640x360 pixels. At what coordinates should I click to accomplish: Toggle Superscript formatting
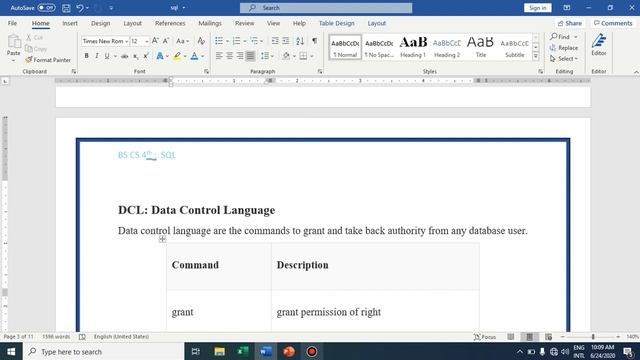(146, 56)
